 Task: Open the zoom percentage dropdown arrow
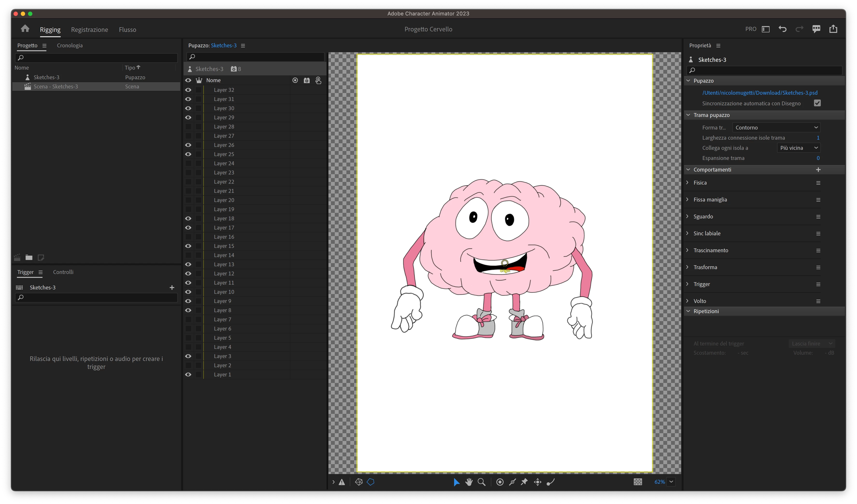pos(671,482)
